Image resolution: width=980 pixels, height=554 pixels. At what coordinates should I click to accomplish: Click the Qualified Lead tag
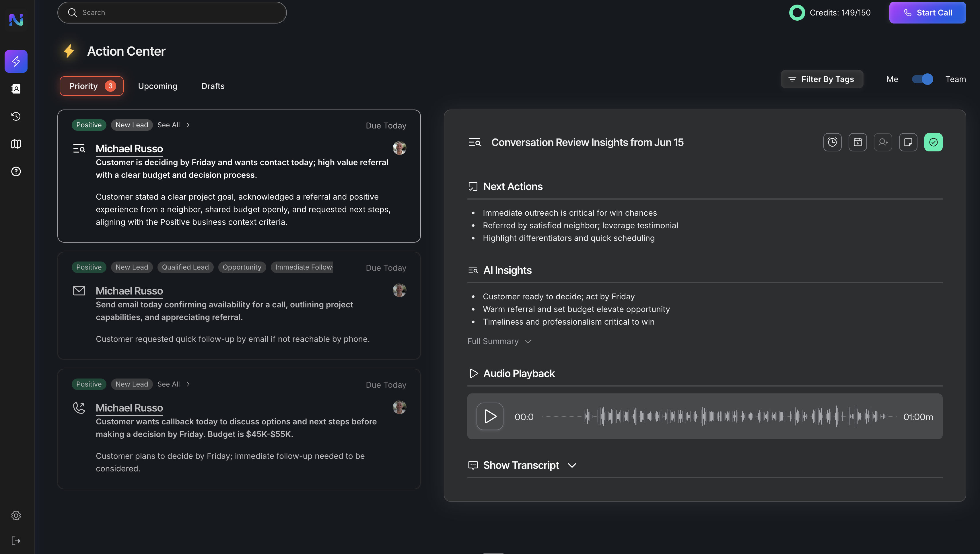pyautogui.click(x=185, y=267)
